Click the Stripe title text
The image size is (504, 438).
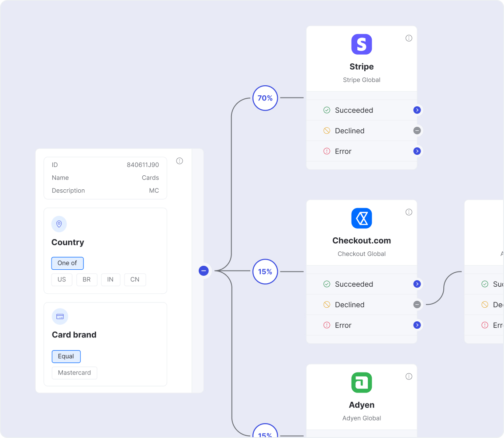click(362, 66)
